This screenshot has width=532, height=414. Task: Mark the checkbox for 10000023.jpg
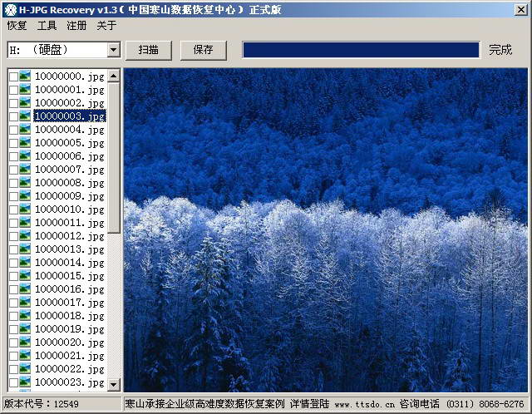(x=13, y=382)
